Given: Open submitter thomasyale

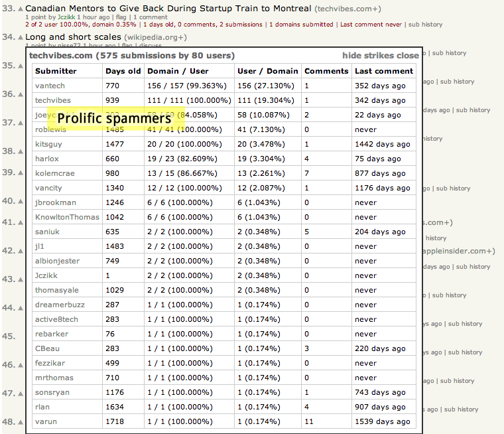Looking at the screenshot, I should (57, 290).
